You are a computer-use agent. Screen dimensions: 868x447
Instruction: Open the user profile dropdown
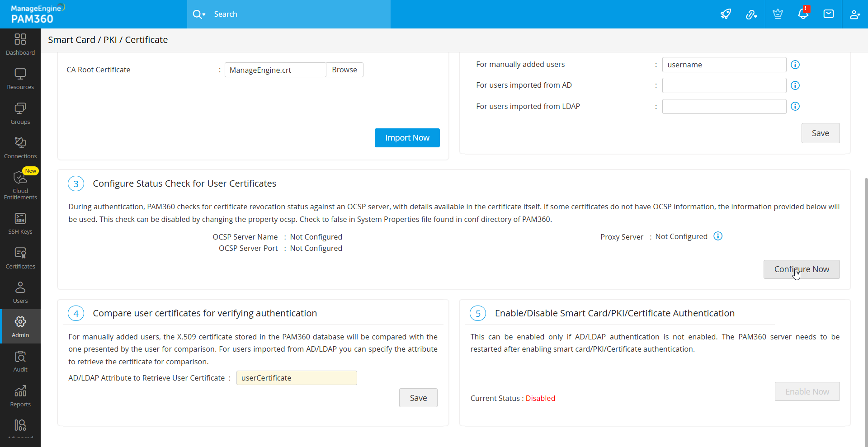[855, 14]
